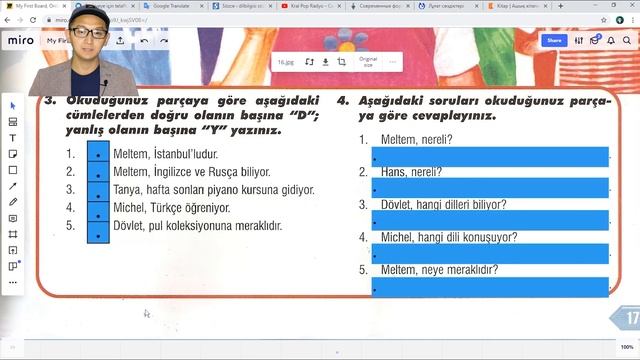
Task: Switch to the Kitap browser tab
Action: click(x=518, y=6)
